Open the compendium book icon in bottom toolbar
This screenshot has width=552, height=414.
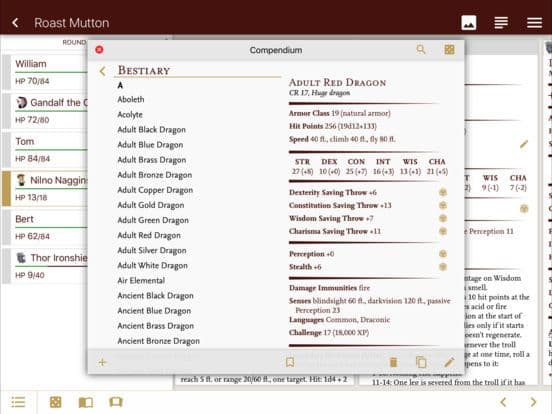click(86, 402)
